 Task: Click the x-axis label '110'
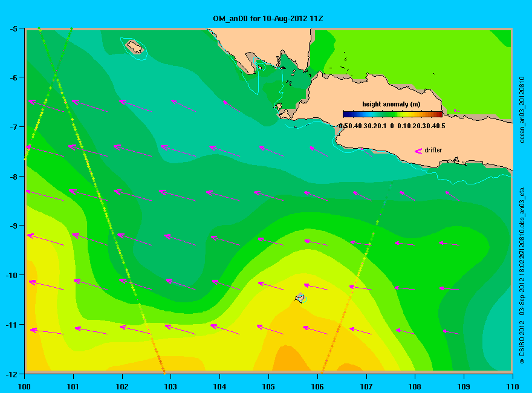tap(513, 386)
